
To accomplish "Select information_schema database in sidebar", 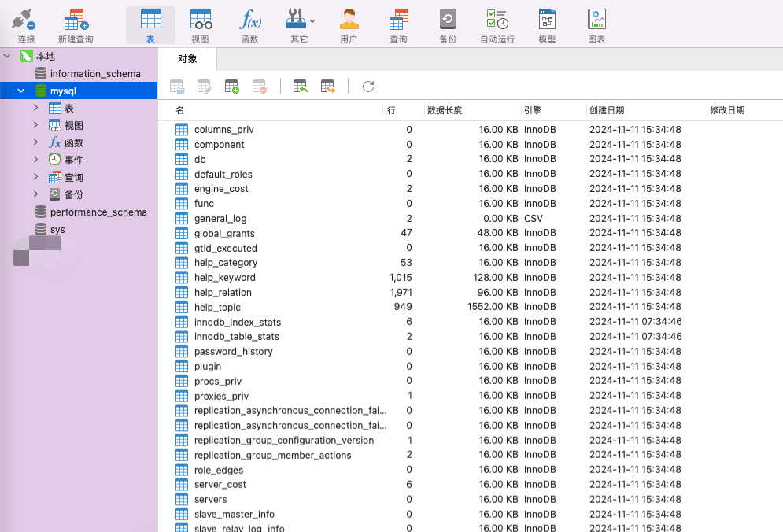I will pos(79,73).
